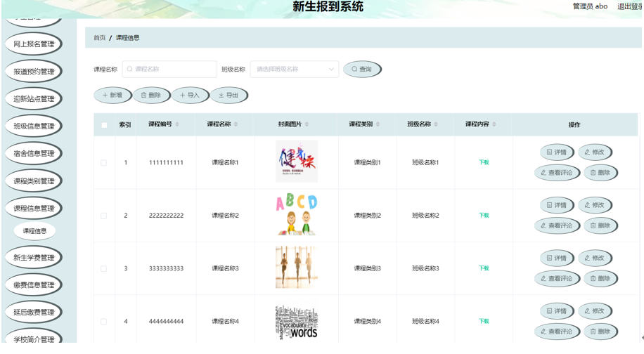Open 网上报名管理 sidebar menu
This screenshot has width=644, height=354.
click(34, 44)
